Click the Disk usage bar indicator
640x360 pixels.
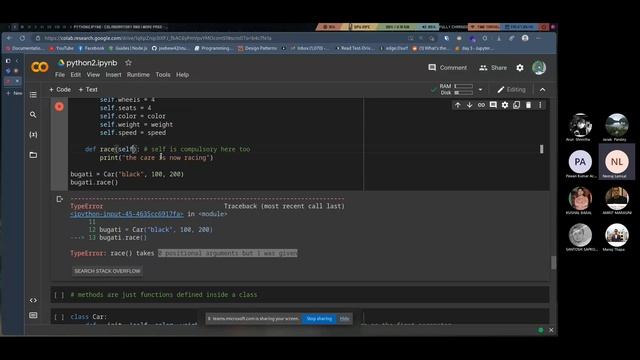[464, 93]
